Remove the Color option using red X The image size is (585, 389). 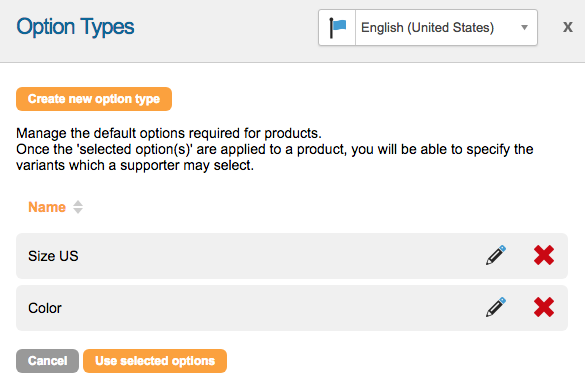point(544,307)
